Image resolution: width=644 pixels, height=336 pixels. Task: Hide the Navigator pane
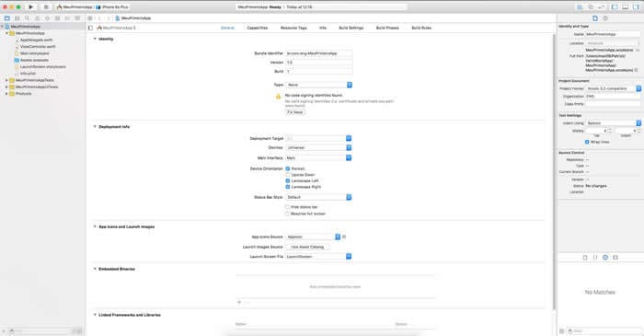click(x=615, y=7)
